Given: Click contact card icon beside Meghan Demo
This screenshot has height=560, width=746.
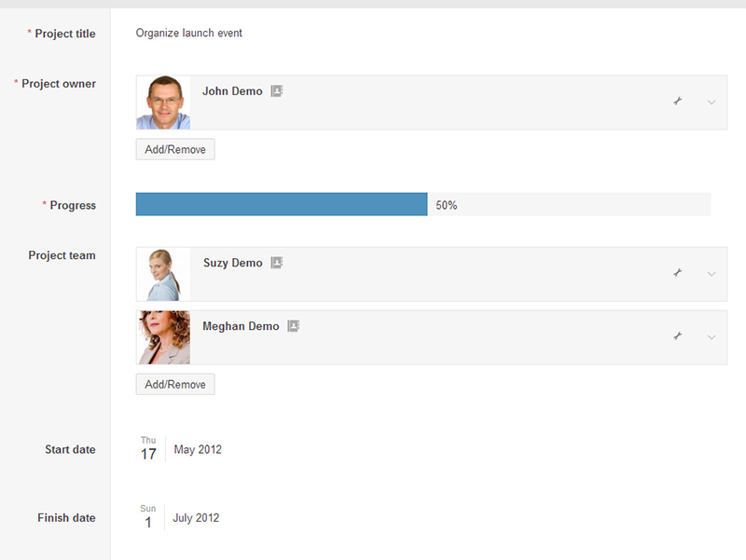Looking at the screenshot, I should pos(294,326).
